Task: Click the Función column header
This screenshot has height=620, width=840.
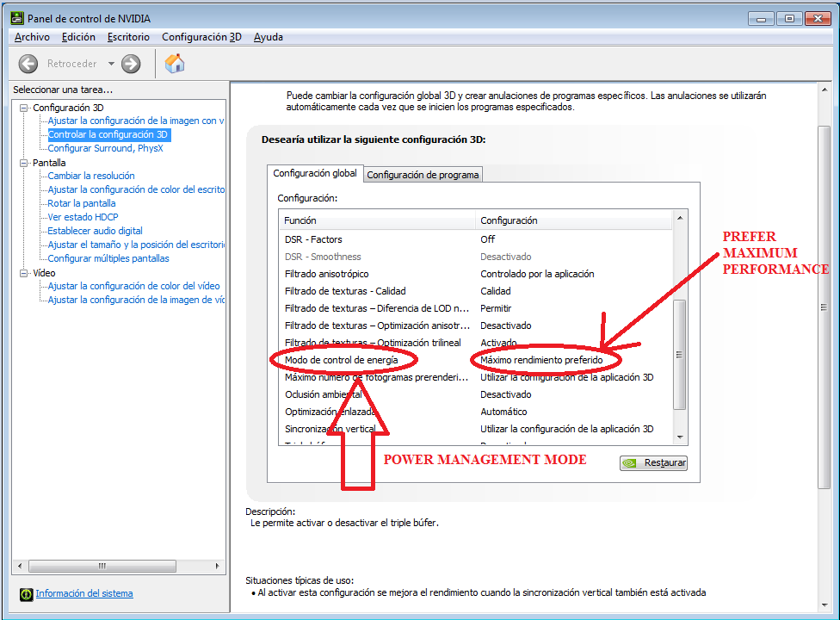Action: pos(377,220)
